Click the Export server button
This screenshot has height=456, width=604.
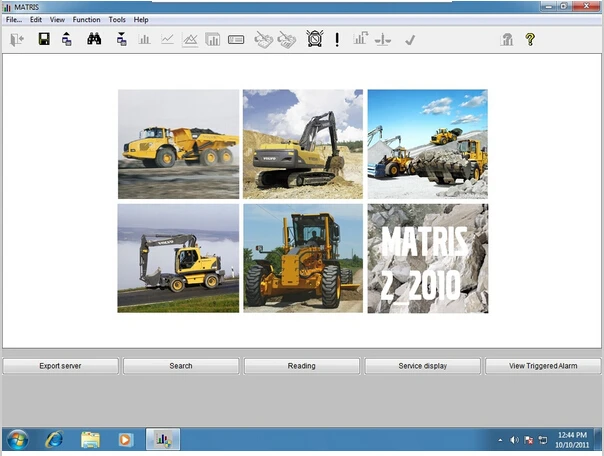[x=60, y=366]
